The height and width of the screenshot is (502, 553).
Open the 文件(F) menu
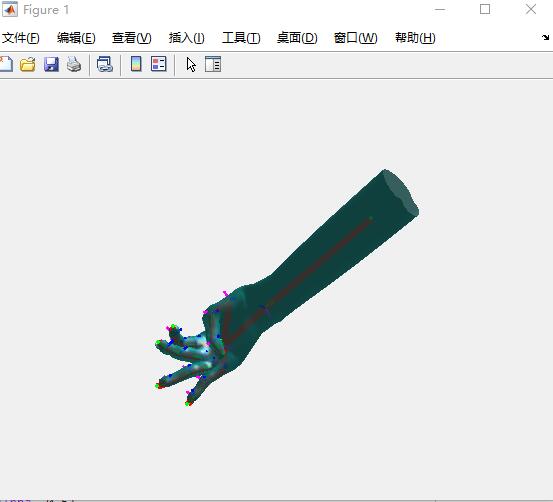[20, 38]
